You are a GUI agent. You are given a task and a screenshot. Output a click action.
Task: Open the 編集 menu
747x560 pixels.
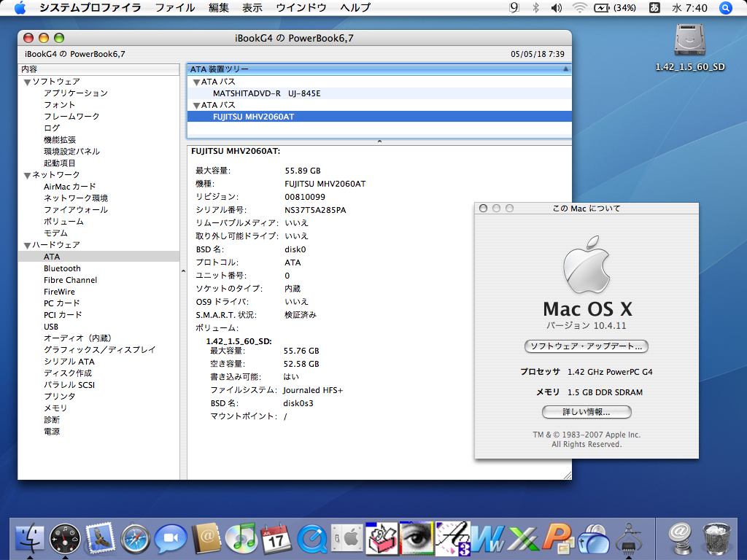coord(219,7)
